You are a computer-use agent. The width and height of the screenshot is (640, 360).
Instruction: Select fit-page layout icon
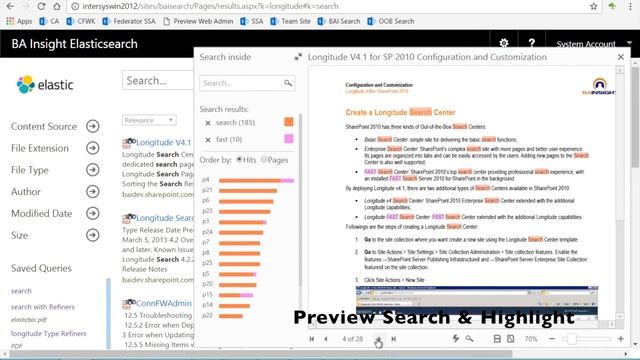[511, 339]
